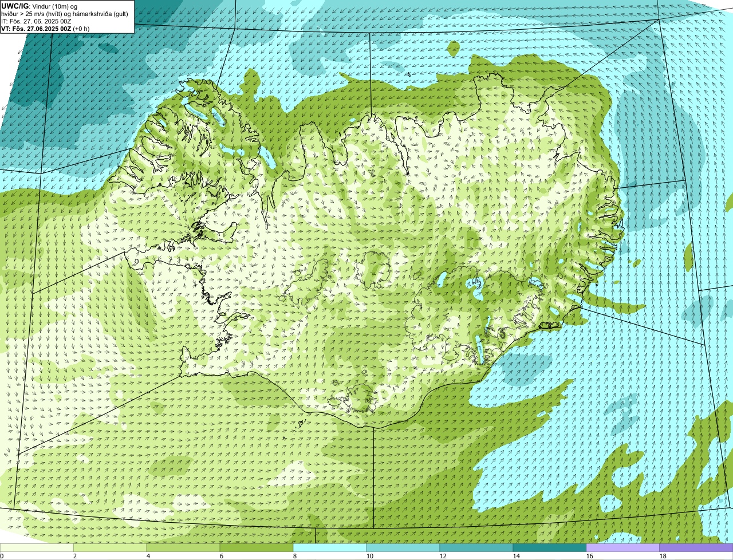The width and height of the screenshot is (733, 560).
Task: Click the 8–10 light cyan legend swatch
Action: pyautogui.click(x=330, y=548)
